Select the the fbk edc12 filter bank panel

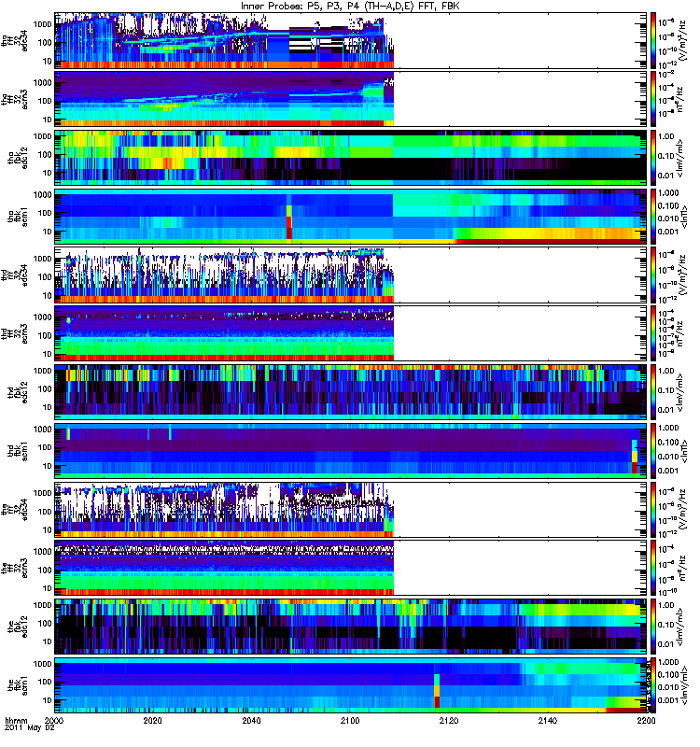click(x=351, y=627)
